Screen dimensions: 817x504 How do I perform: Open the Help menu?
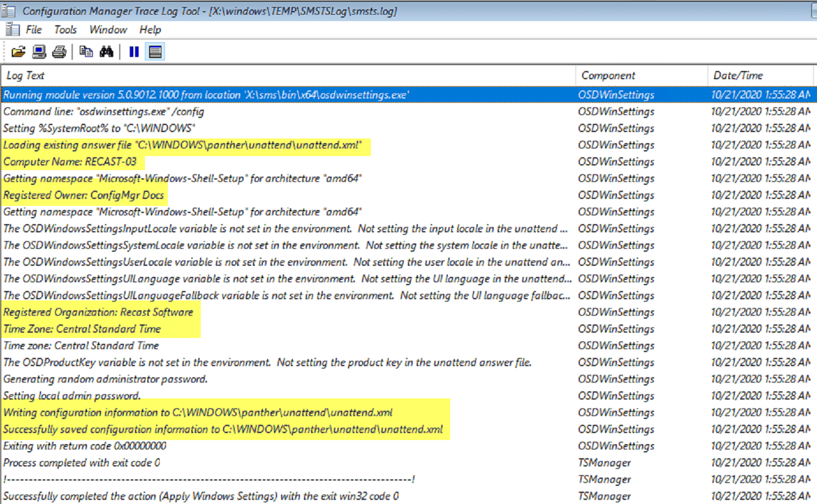150,29
